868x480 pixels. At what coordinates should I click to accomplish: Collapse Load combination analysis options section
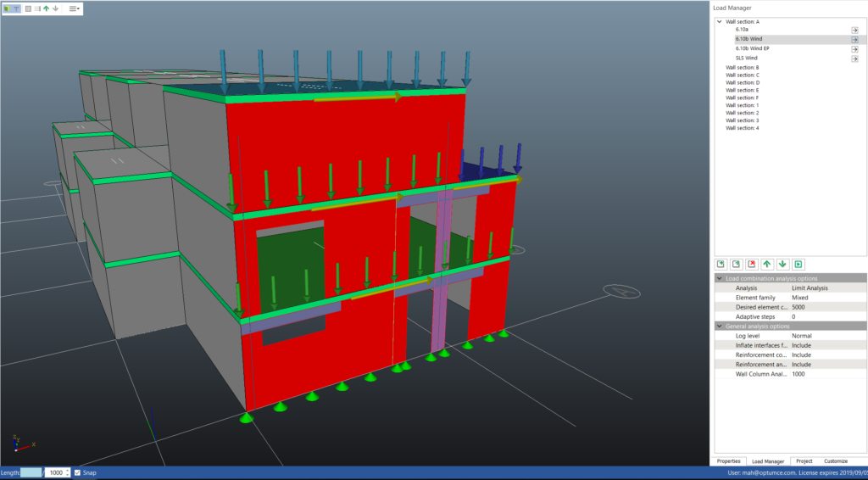[720, 278]
